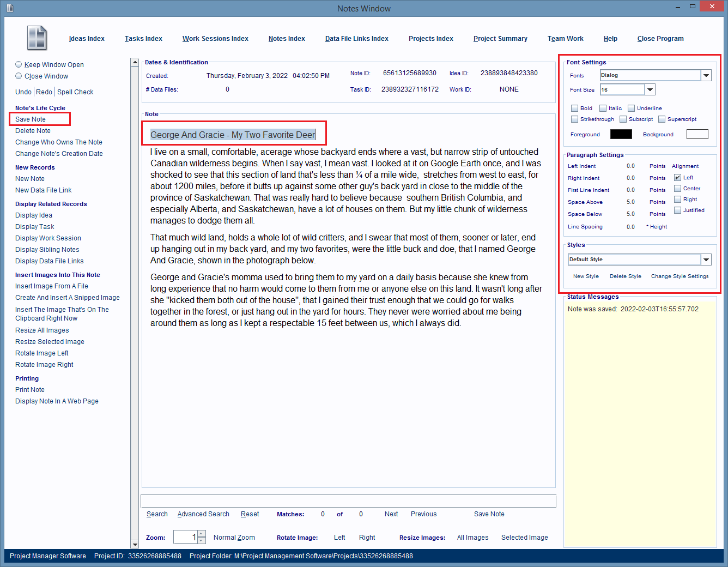Screen dimensions: 728x567
Task: Check the Center alignment checkbox
Action: pos(677,189)
